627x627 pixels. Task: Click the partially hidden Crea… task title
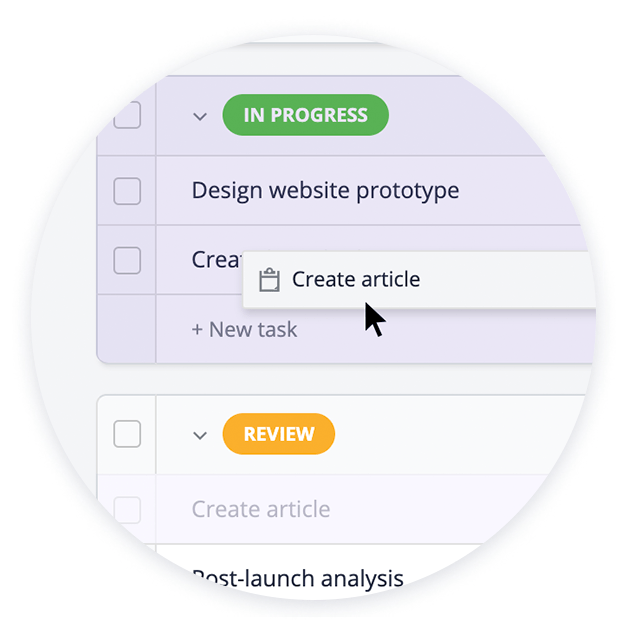217,260
